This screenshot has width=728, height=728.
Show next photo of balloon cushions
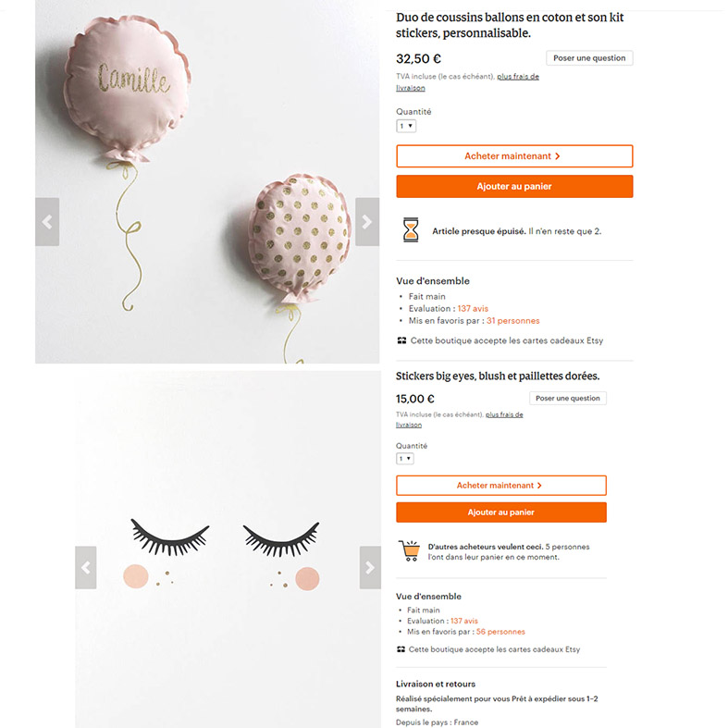(367, 222)
